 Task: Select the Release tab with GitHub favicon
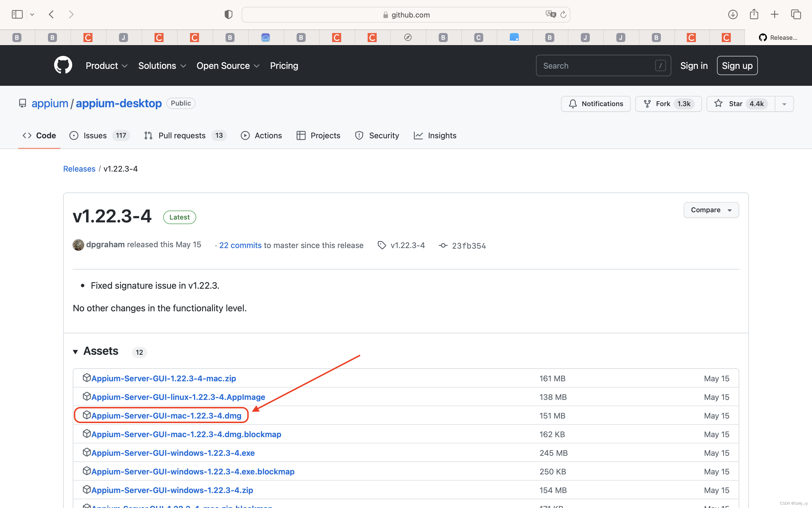pos(778,38)
